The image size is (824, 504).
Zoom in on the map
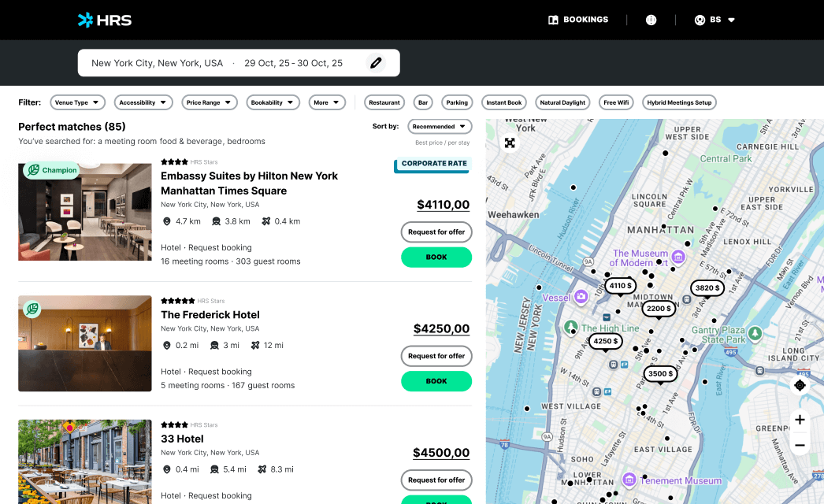coord(800,420)
